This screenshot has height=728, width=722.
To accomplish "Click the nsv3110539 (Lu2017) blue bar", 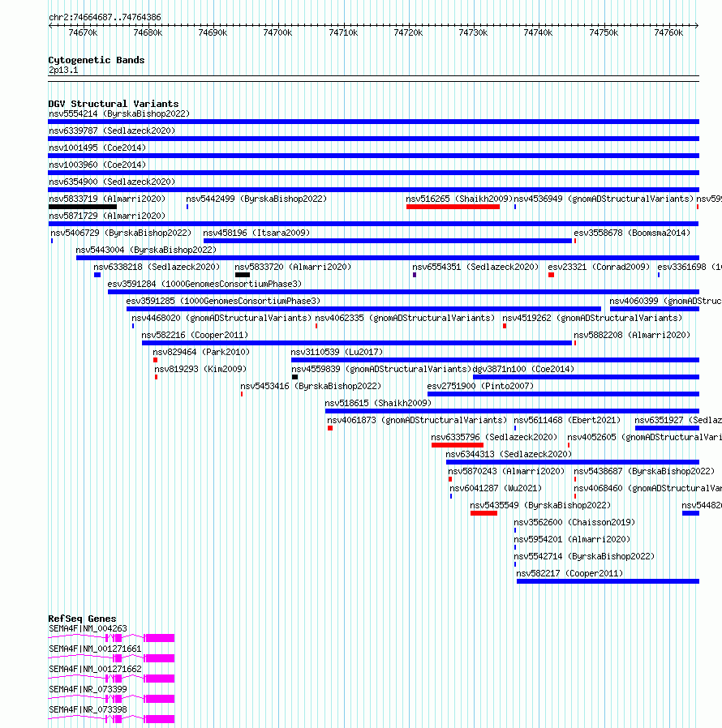I will pyautogui.click(x=496, y=360).
